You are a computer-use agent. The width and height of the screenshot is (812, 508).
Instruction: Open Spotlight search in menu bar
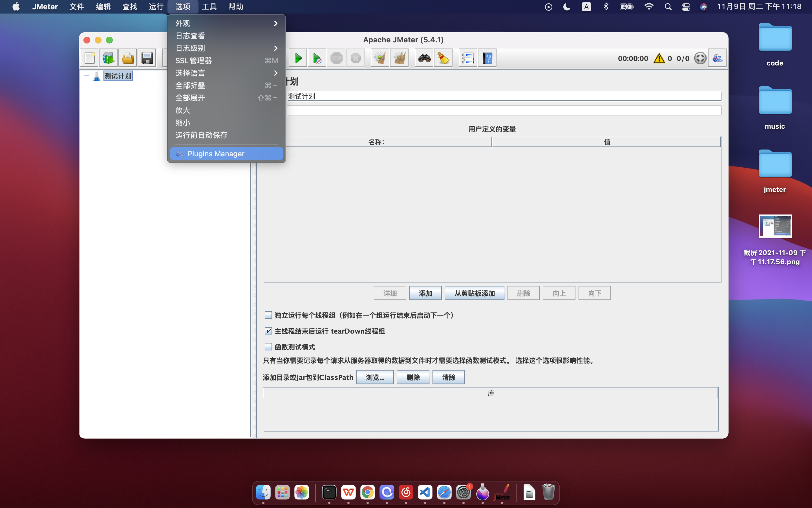click(668, 7)
